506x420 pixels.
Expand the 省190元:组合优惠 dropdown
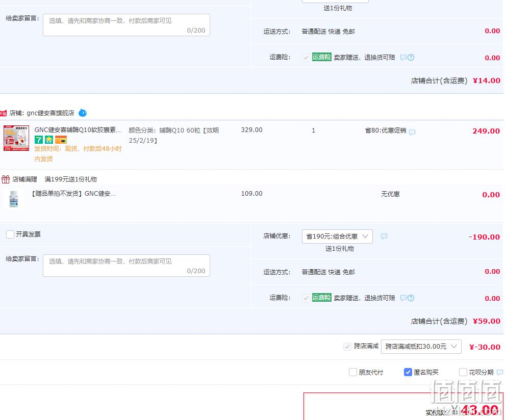(337, 237)
